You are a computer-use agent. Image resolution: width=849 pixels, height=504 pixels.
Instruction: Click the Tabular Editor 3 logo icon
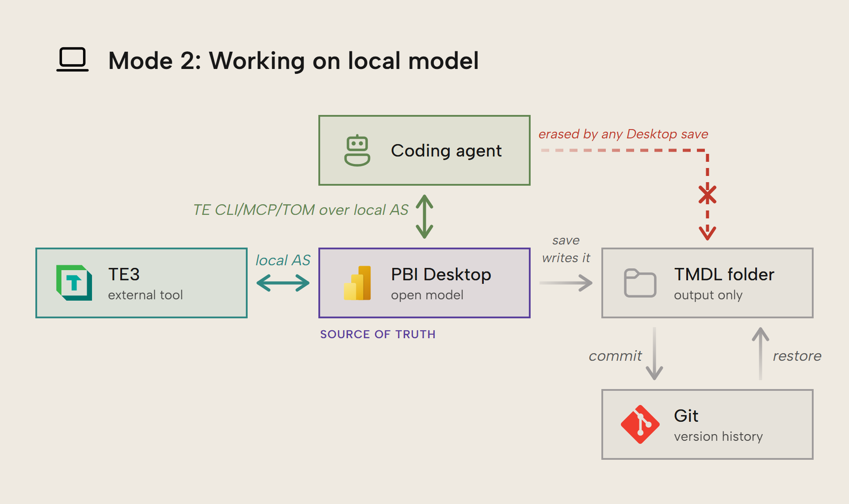pyautogui.click(x=74, y=283)
